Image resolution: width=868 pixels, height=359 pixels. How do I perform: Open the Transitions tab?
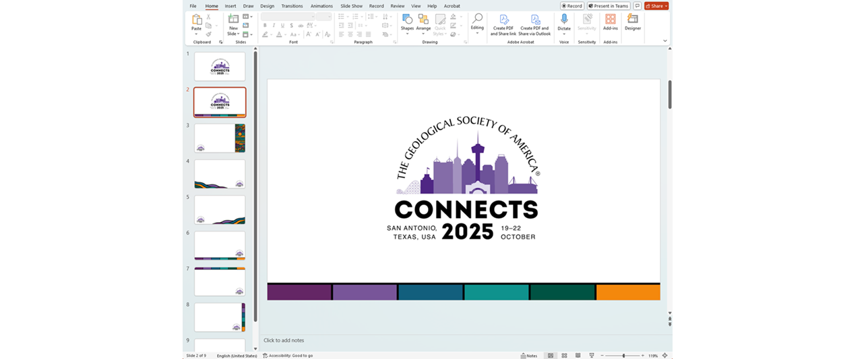coord(292,6)
